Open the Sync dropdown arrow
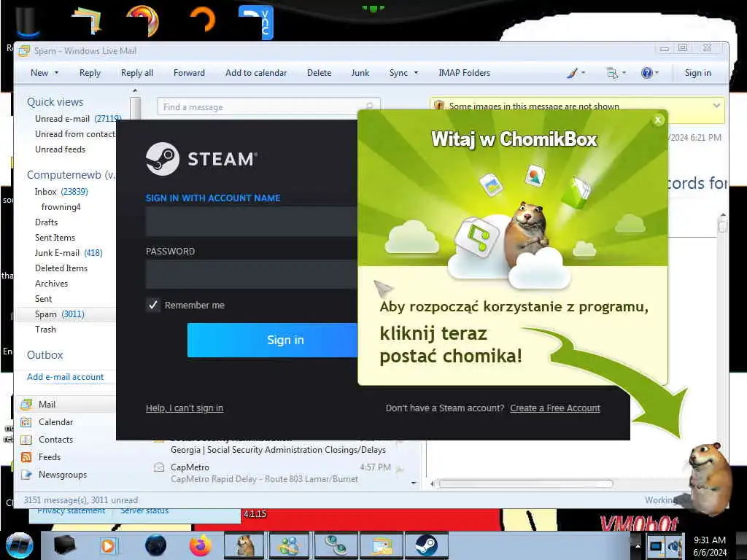This screenshot has width=747, height=560. coord(416,73)
